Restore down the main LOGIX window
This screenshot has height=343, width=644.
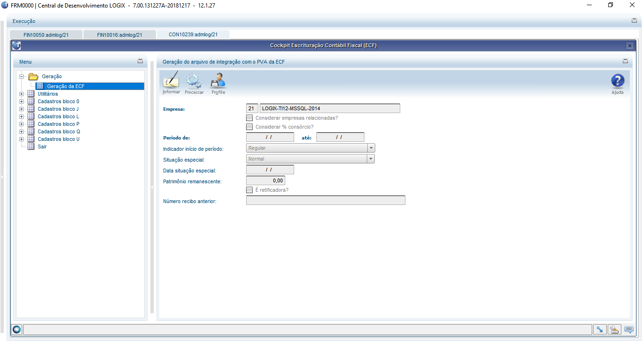click(611, 5)
